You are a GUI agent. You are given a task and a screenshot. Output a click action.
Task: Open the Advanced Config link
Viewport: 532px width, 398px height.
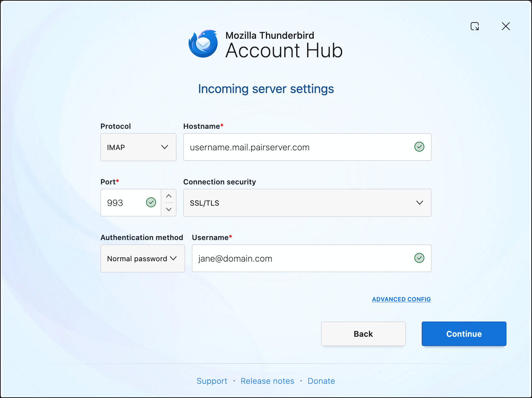(x=401, y=299)
